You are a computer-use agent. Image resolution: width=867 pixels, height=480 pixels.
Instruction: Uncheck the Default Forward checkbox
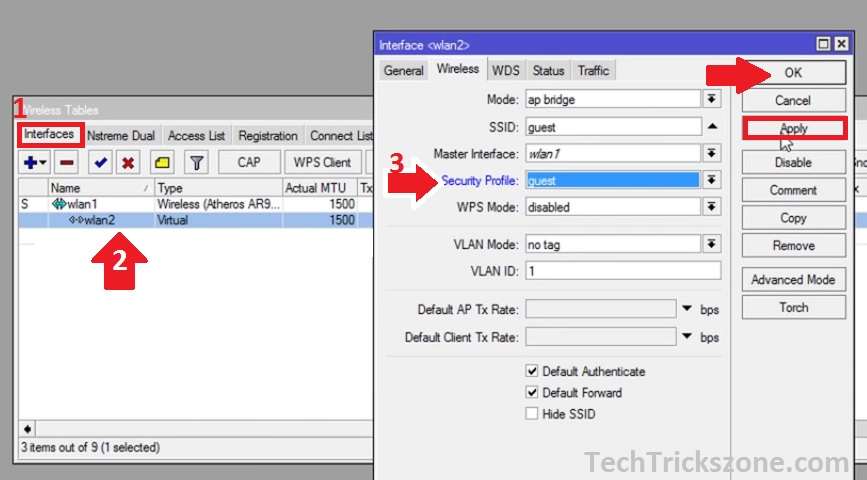tap(532, 393)
